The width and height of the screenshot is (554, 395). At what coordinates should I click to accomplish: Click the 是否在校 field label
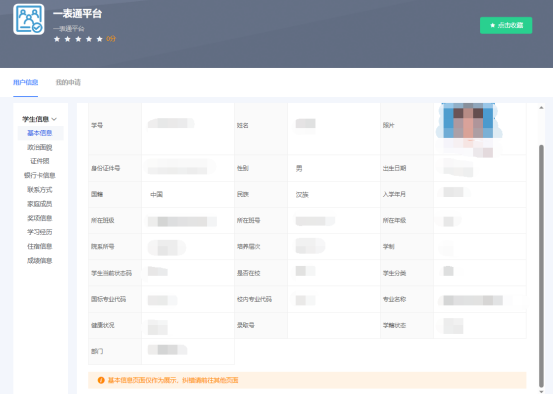tap(248, 273)
